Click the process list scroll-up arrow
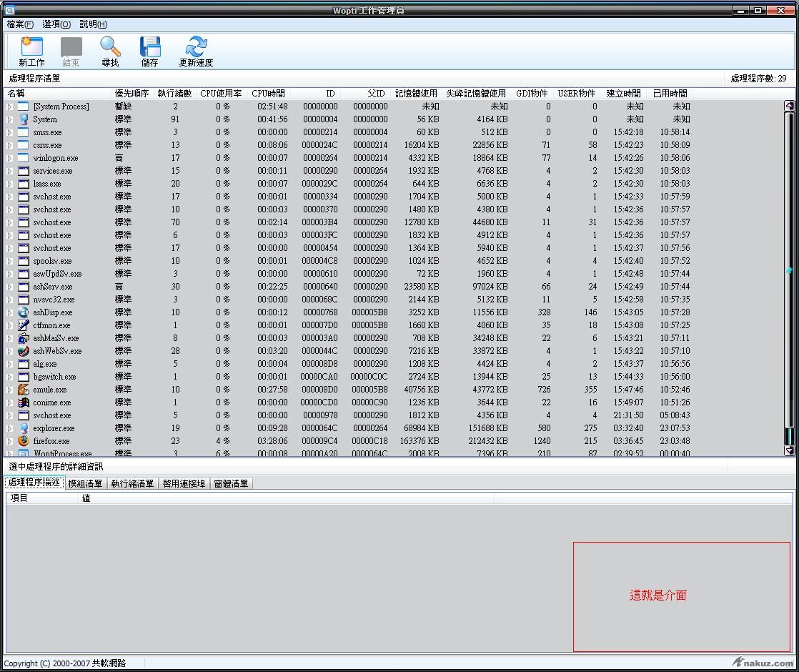Viewport: 799px width, 672px height. (789, 106)
